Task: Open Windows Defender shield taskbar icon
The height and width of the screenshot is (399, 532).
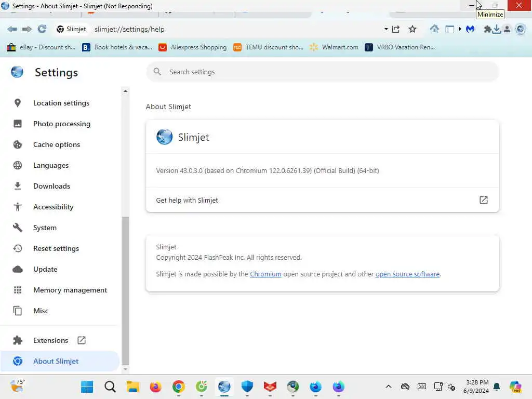Action: [x=247, y=387]
